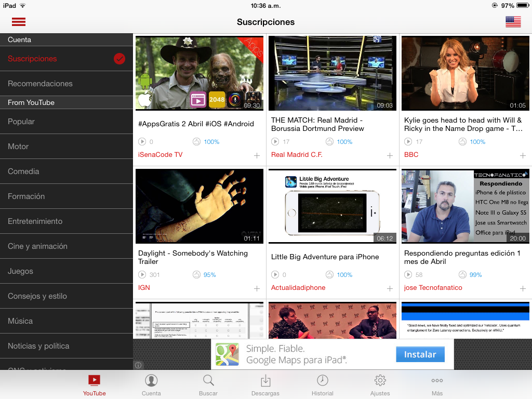This screenshot has width=532, height=399.
Task: Expand plus options for iSenaCode TV video
Action: 257,156
